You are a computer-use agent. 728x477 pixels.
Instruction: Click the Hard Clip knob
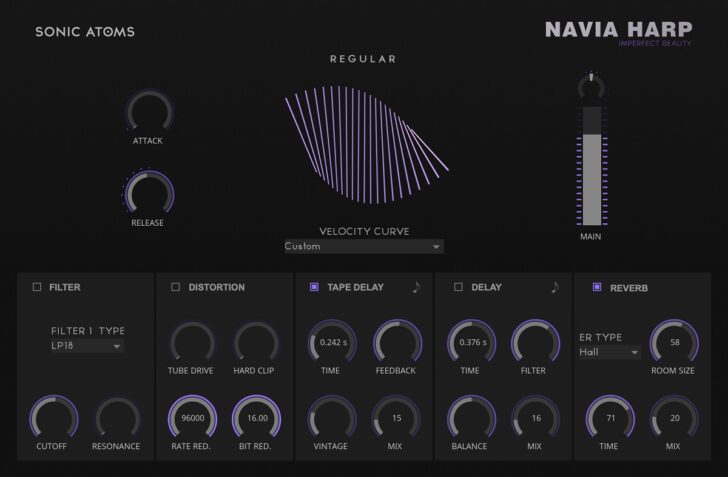(x=256, y=342)
